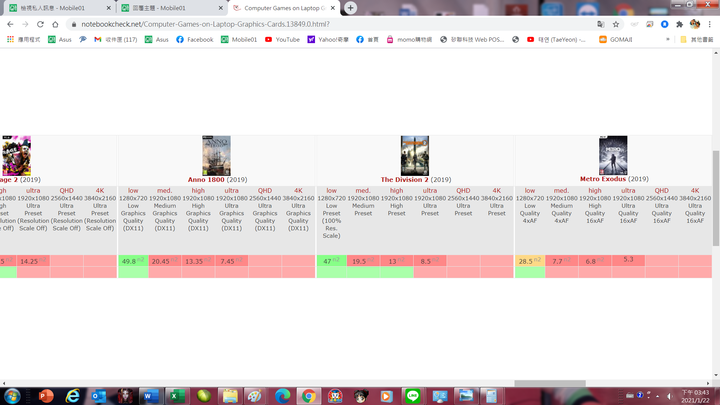Open Outlook from the taskbar

(98, 396)
